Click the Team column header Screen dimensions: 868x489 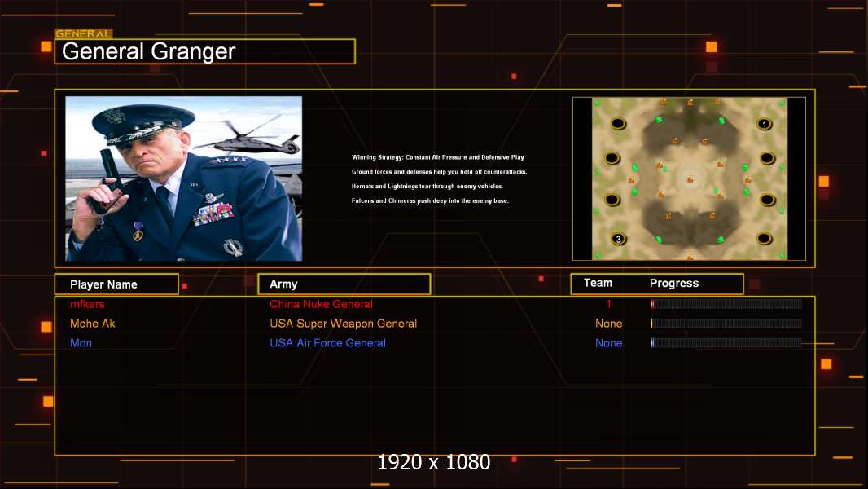(598, 283)
